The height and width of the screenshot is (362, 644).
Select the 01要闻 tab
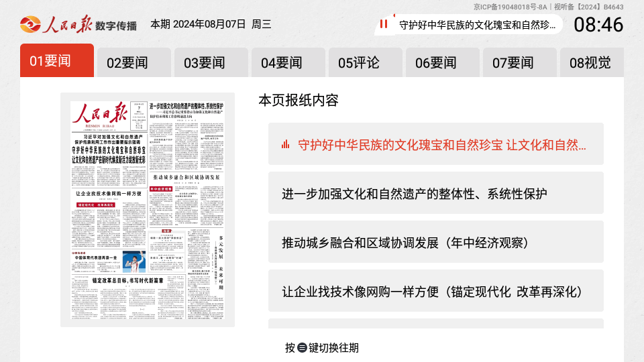(x=57, y=62)
